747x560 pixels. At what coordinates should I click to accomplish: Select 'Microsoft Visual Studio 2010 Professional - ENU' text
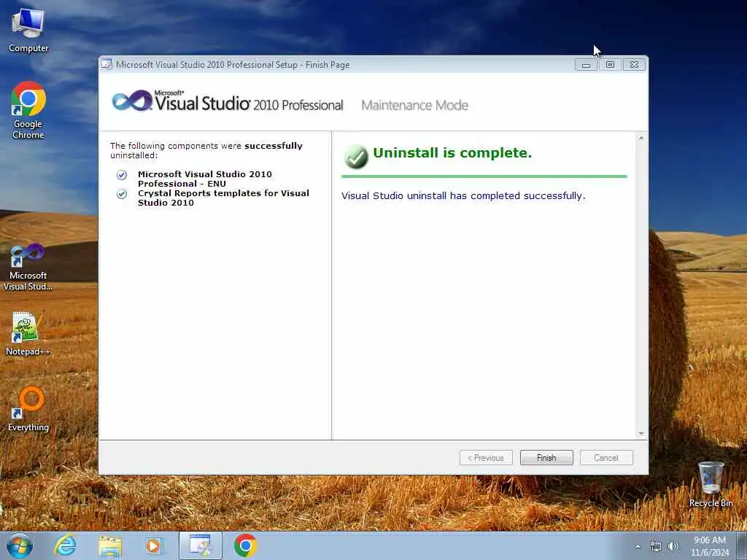pos(205,179)
